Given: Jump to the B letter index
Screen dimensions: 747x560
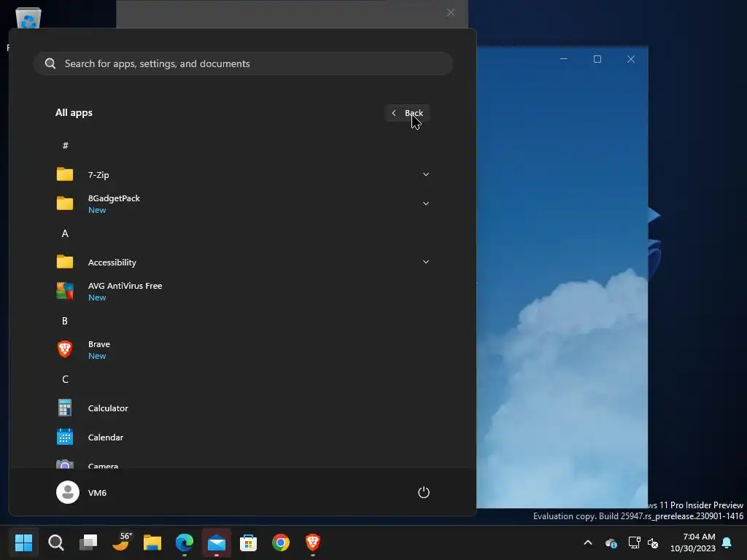Looking at the screenshot, I should point(65,321).
